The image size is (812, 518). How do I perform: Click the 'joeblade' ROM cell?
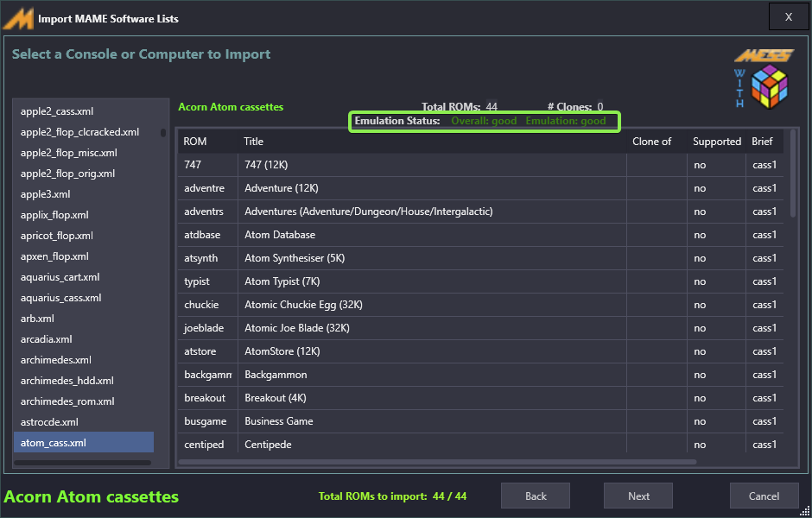click(207, 327)
